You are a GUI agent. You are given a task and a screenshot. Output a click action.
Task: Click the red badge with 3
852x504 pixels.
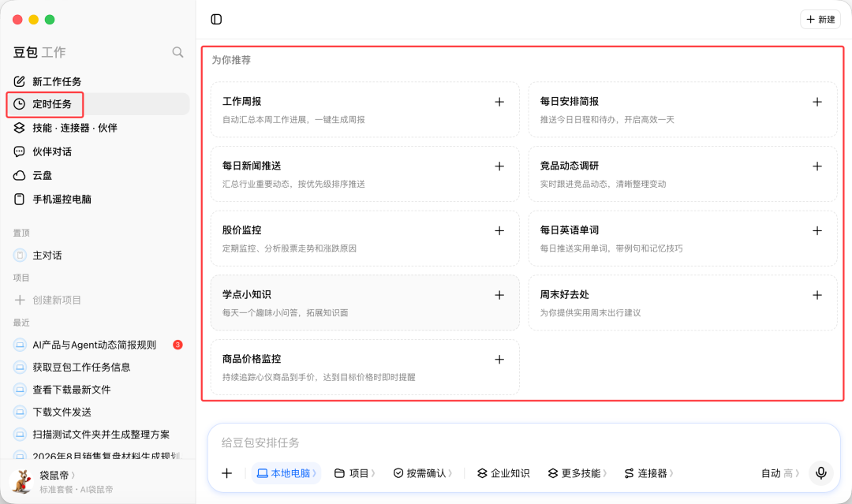(x=177, y=345)
